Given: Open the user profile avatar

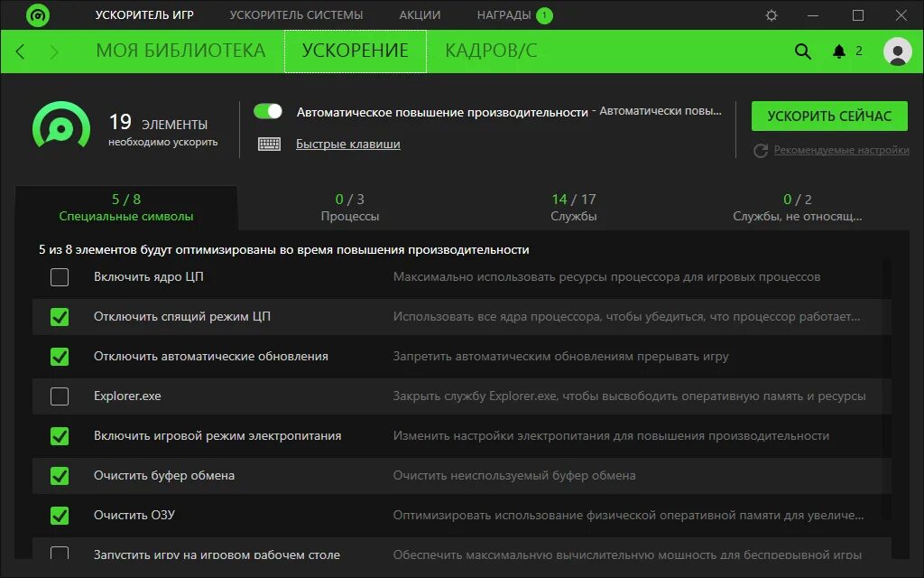Looking at the screenshot, I should pyautogui.click(x=898, y=51).
